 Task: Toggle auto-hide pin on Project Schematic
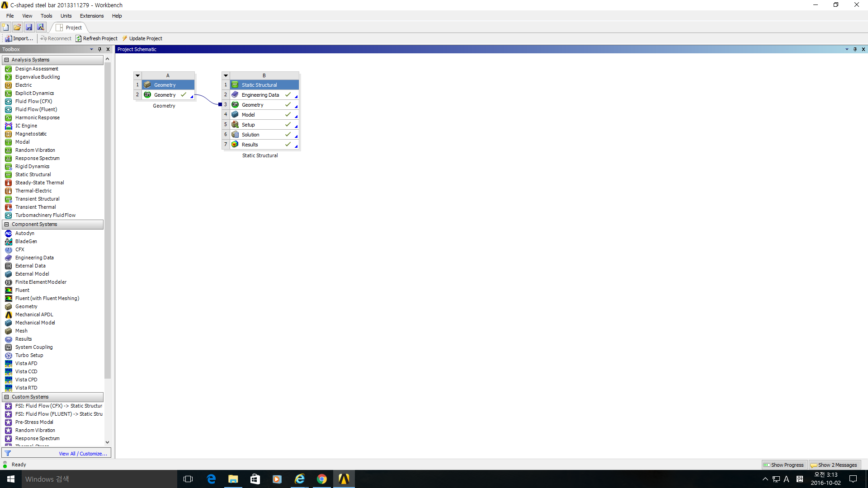coord(855,49)
